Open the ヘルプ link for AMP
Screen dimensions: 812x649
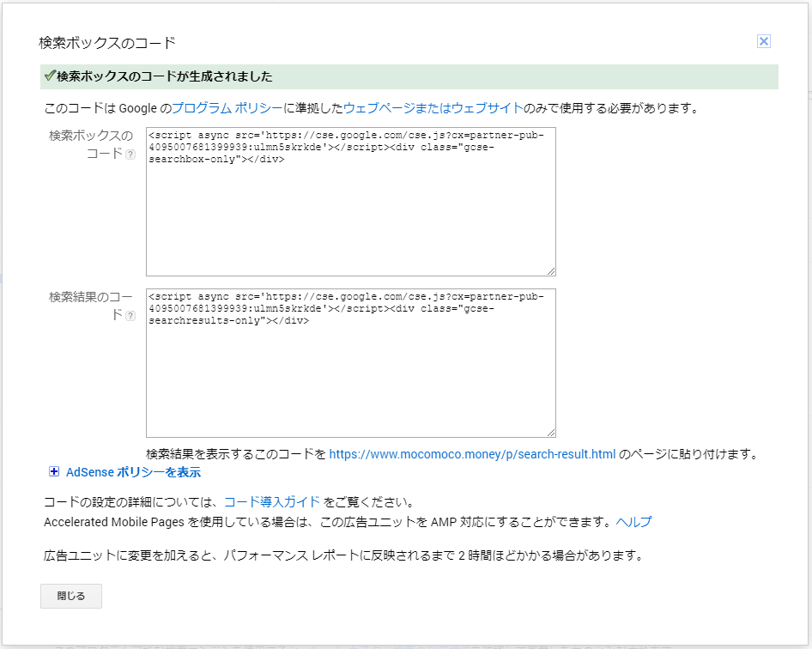(633, 522)
